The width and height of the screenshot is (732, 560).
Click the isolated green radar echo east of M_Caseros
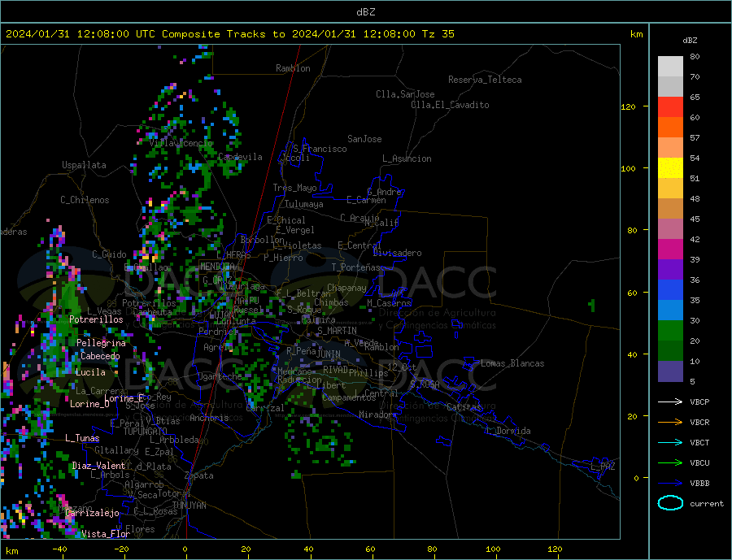(591, 306)
